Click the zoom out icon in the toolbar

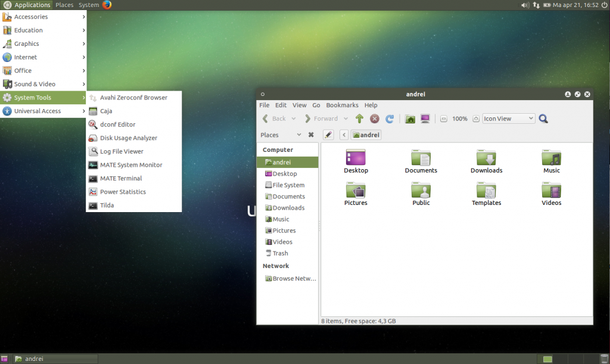pos(443,119)
